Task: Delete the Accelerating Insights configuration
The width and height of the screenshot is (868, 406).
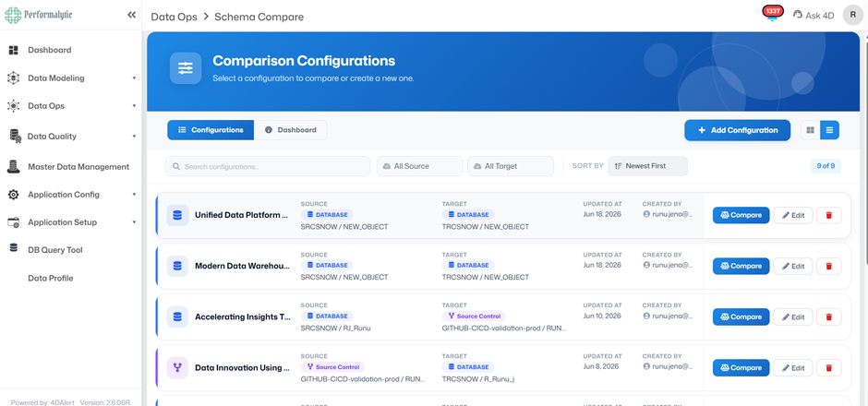Action: (x=828, y=316)
